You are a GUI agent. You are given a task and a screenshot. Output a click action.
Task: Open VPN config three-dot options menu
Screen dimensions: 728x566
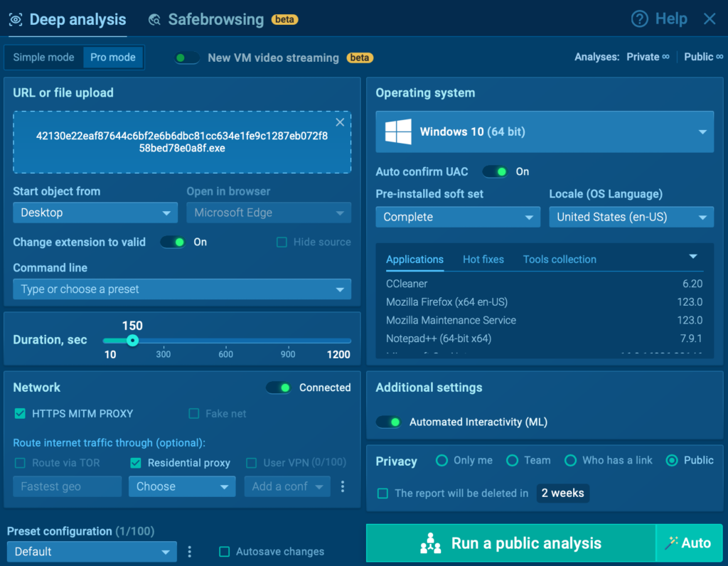coord(343,486)
